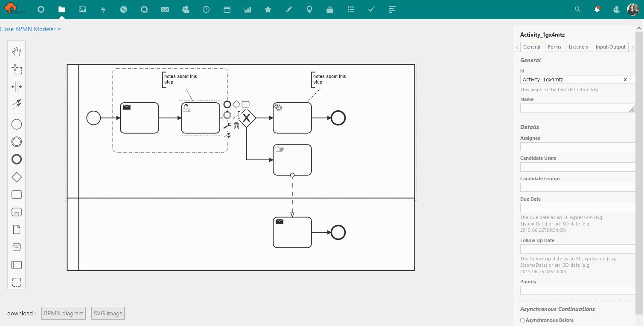Pick the data store shape from the palette

(16, 247)
